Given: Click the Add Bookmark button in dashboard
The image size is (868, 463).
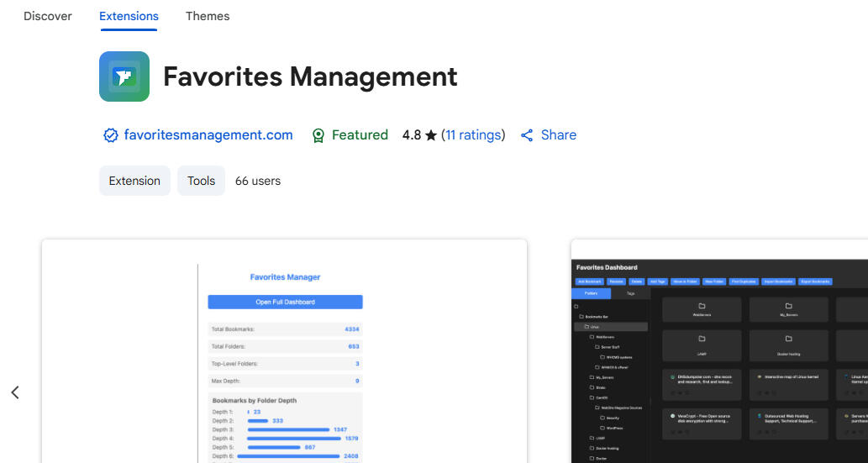Looking at the screenshot, I should tap(590, 281).
